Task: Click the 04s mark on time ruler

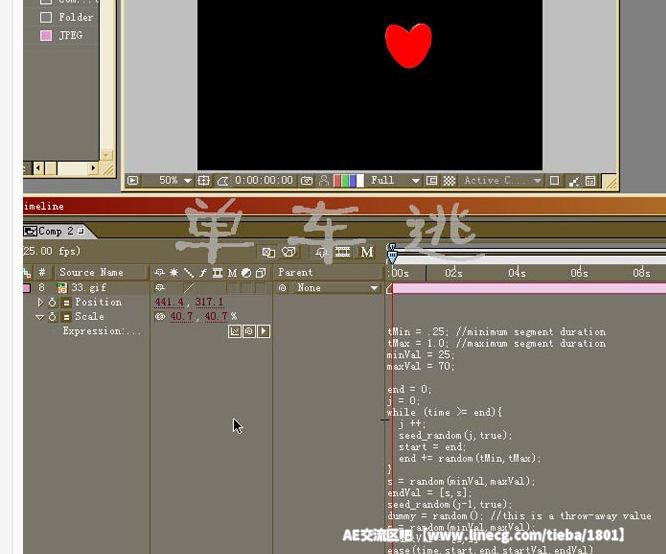Action: coord(516,273)
